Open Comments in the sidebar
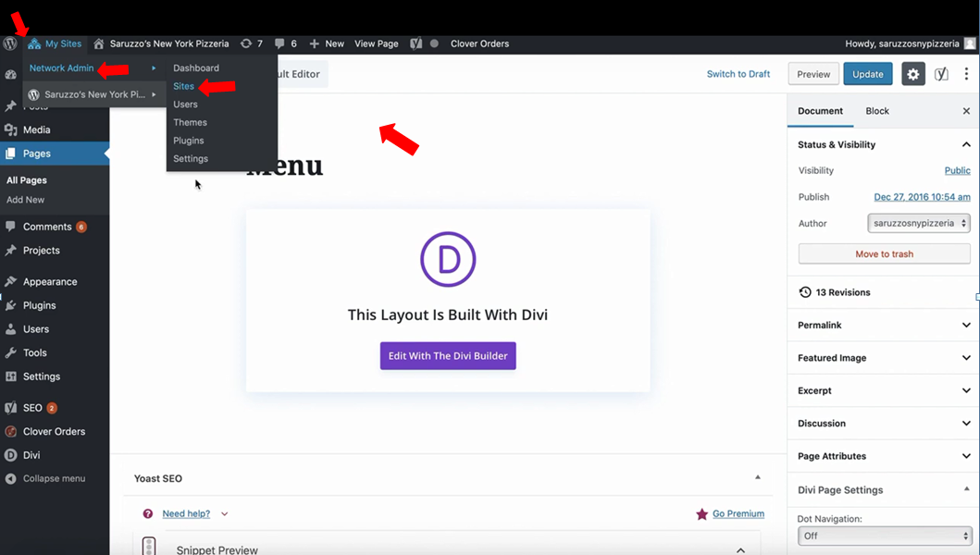The image size is (980, 555). tap(47, 227)
